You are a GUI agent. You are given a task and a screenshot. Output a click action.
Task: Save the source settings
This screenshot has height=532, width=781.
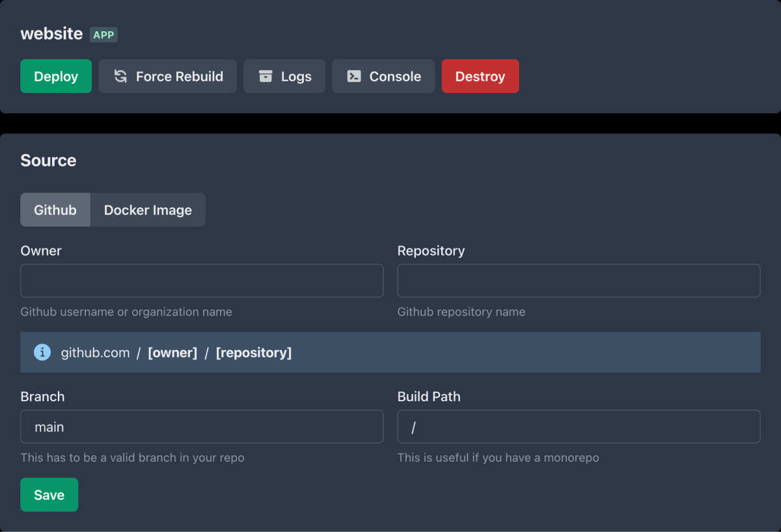point(49,495)
